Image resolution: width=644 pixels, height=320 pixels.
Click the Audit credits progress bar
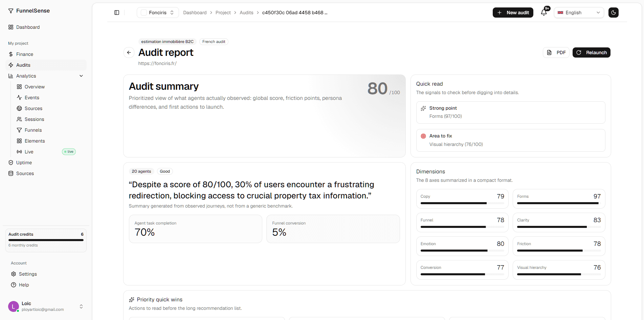coord(46,240)
